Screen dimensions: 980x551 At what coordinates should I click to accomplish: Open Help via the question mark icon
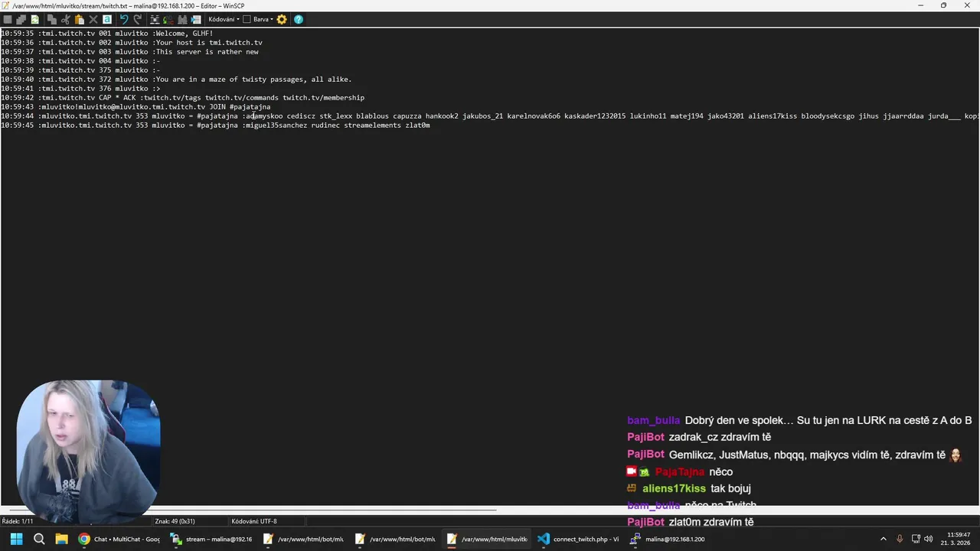point(299,19)
